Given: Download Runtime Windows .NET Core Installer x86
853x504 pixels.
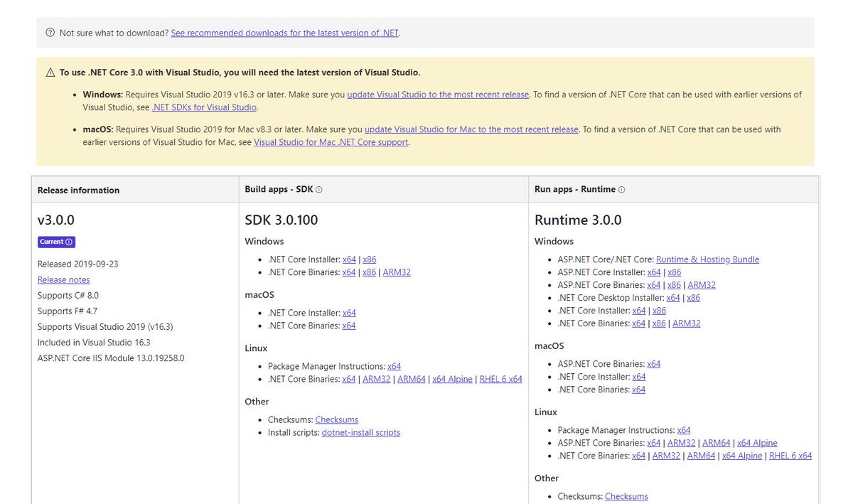Looking at the screenshot, I should 660,311.
